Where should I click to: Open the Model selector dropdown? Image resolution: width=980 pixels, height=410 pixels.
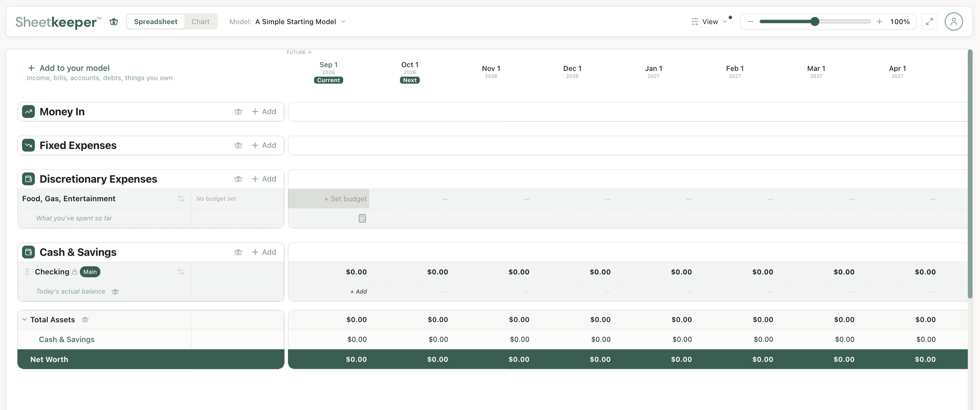pyautogui.click(x=287, y=22)
